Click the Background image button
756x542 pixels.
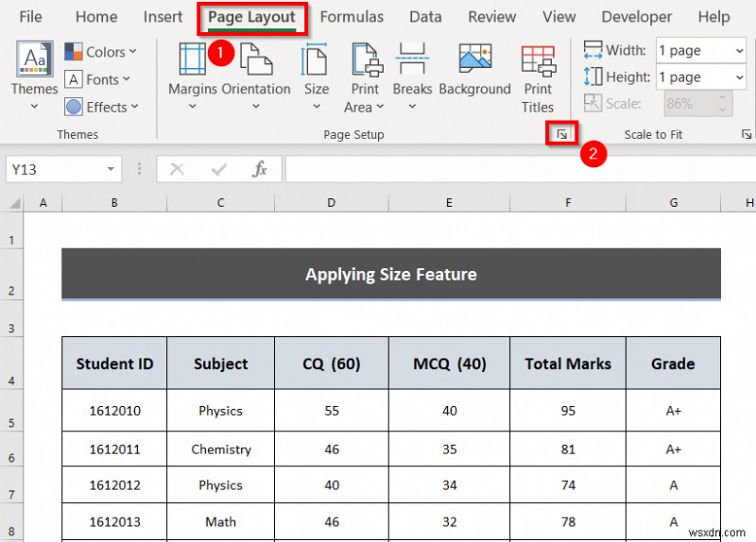(x=475, y=70)
